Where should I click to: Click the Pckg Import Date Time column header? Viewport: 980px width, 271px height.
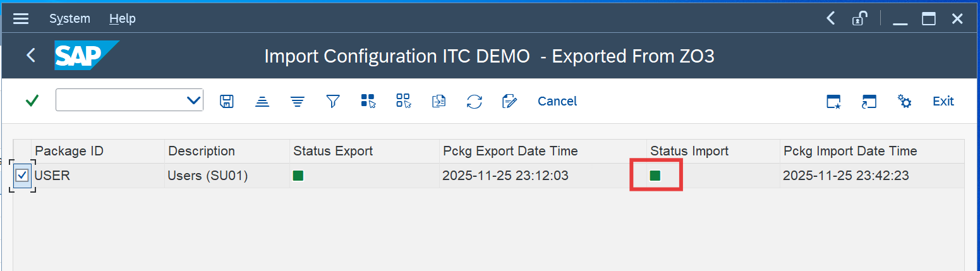click(850, 151)
